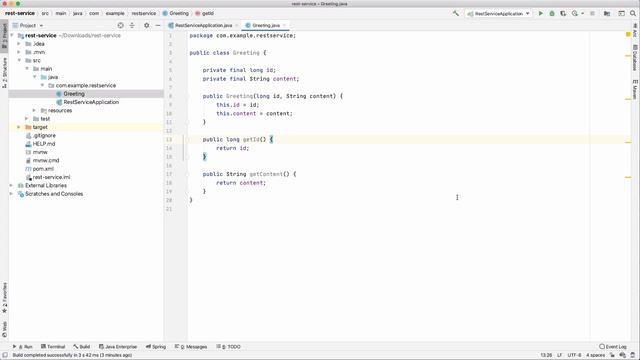640x360 pixels.
Task: Click the memory indicator icon in status bar
Action: [x=633, y=355]
